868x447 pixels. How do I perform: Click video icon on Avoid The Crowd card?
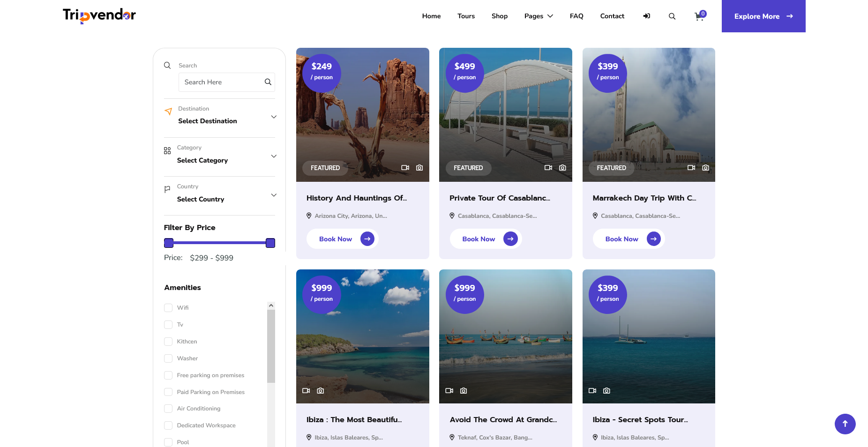[x=449, y=391]
